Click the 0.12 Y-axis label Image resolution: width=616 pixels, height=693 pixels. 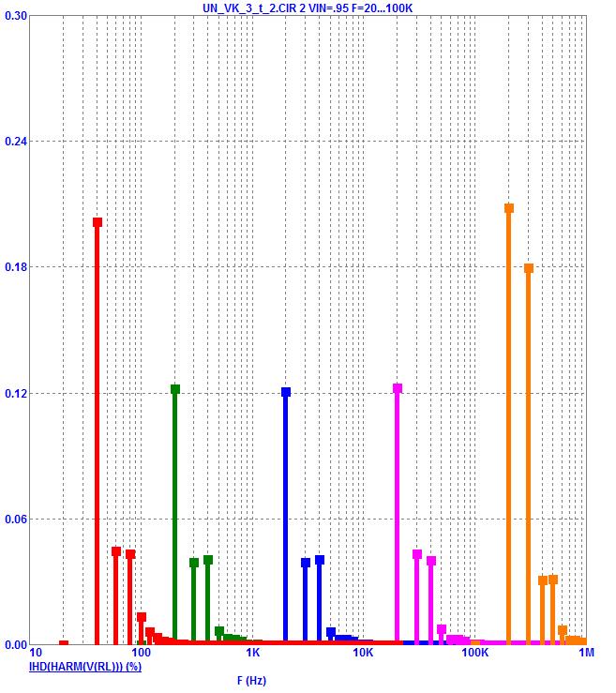point(15,393)
